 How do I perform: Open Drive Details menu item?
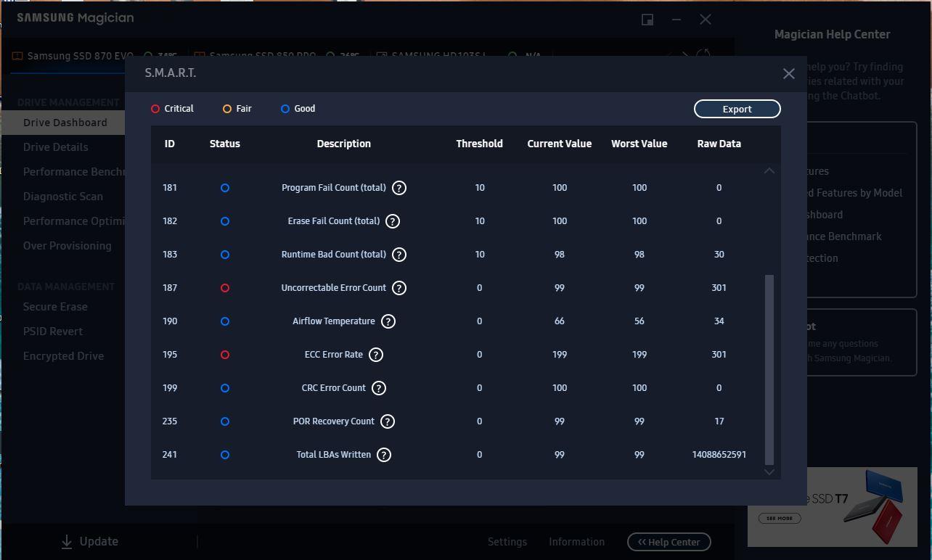[x=56, y=147]
